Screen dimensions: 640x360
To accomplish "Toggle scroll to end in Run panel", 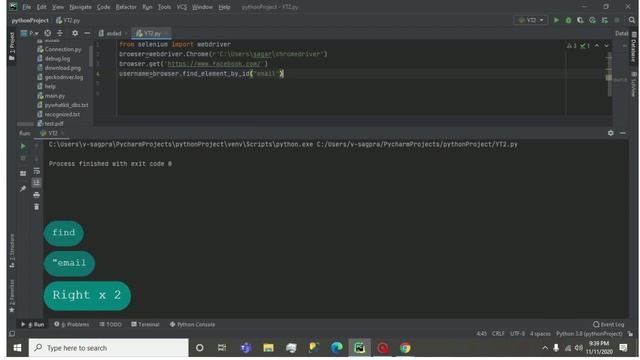I will [36, 182].
